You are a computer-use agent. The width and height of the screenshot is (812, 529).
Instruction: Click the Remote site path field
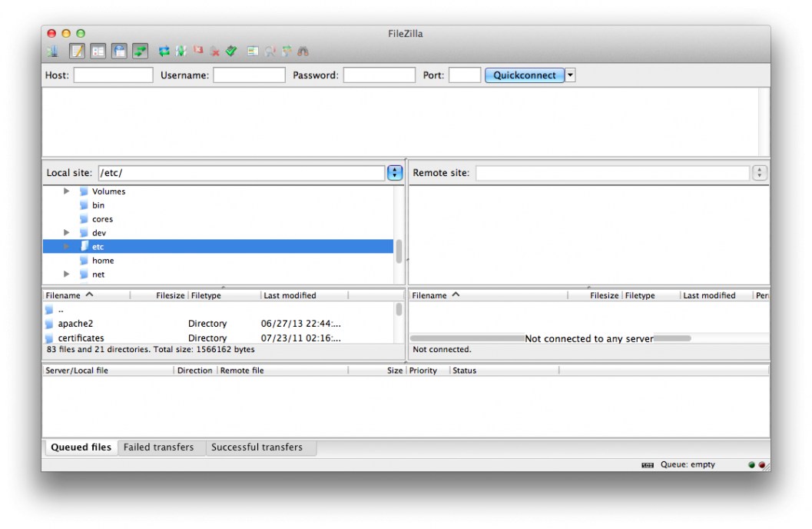(x=612, y=172)
